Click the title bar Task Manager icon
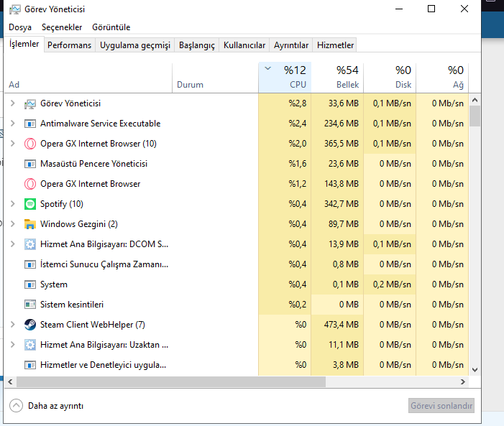The image size is (504, 426). tap(15, 9)
